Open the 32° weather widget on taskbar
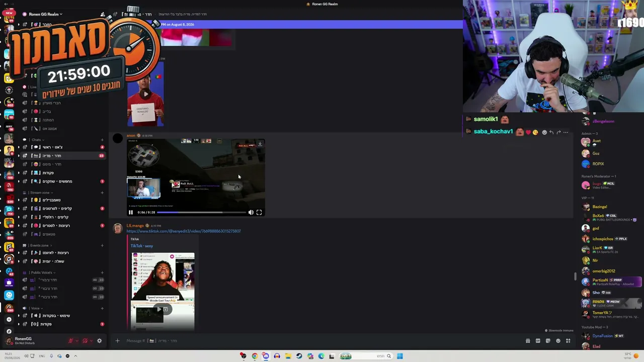Image resolution: width=644 pixels, height=362 pixels. click(631, 356)
